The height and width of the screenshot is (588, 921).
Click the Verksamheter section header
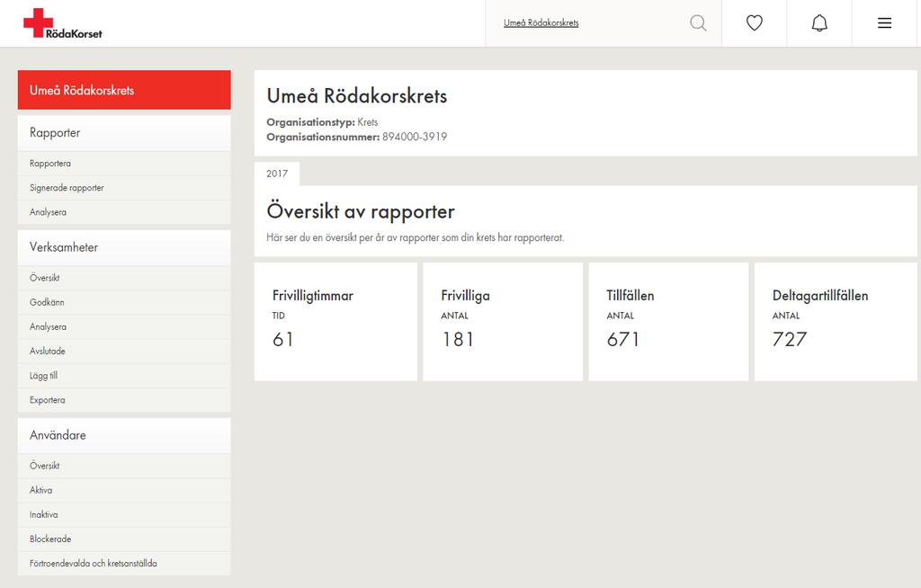tap(124, 247)
